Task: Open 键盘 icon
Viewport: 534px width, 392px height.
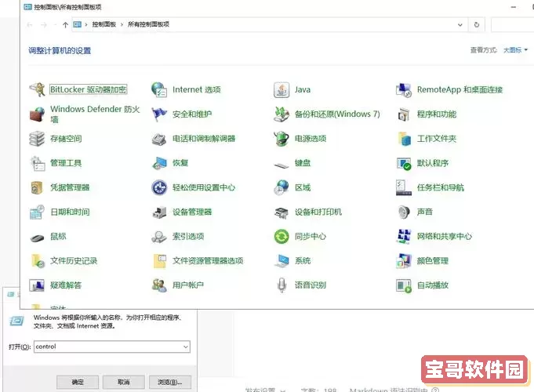Action: click(x=282, y=165)
